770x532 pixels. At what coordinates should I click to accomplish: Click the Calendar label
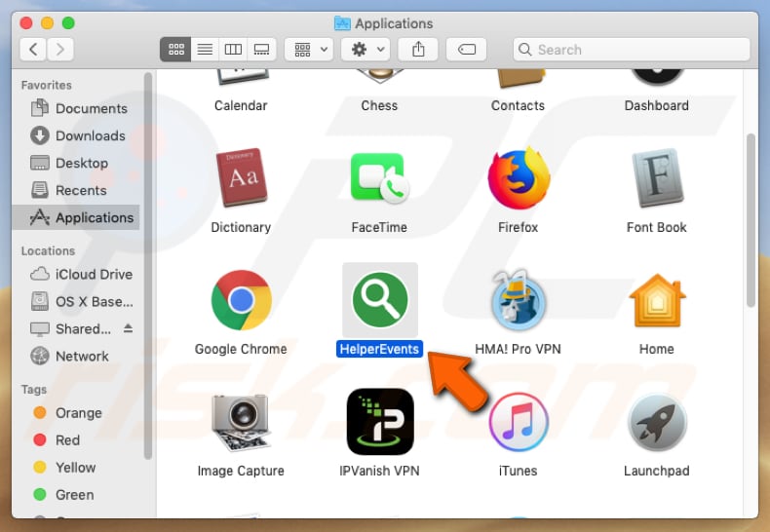tap(241, 105)
